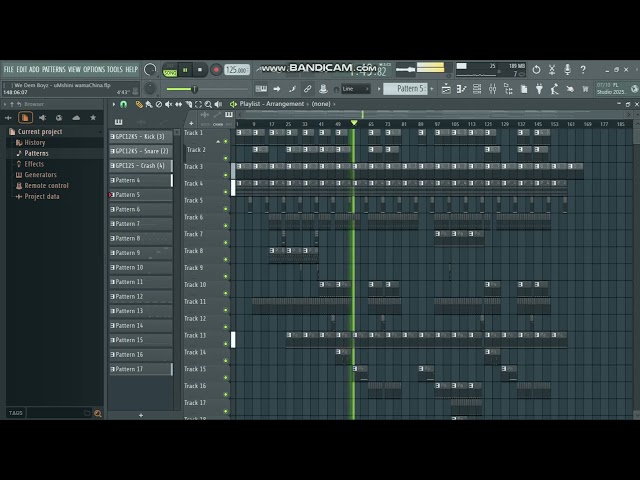Click the arrow left of Pattern selector

click(x=379, y=89)
